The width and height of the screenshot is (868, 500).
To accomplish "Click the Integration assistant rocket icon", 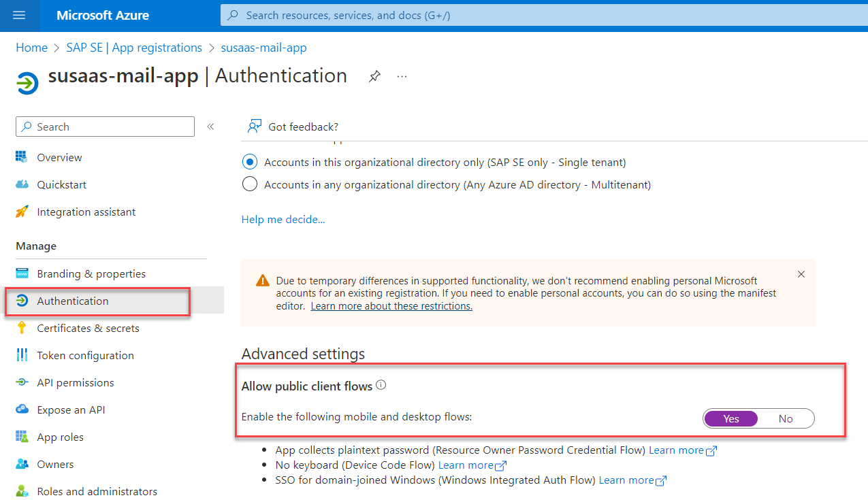I will click(x=22, y=212).
